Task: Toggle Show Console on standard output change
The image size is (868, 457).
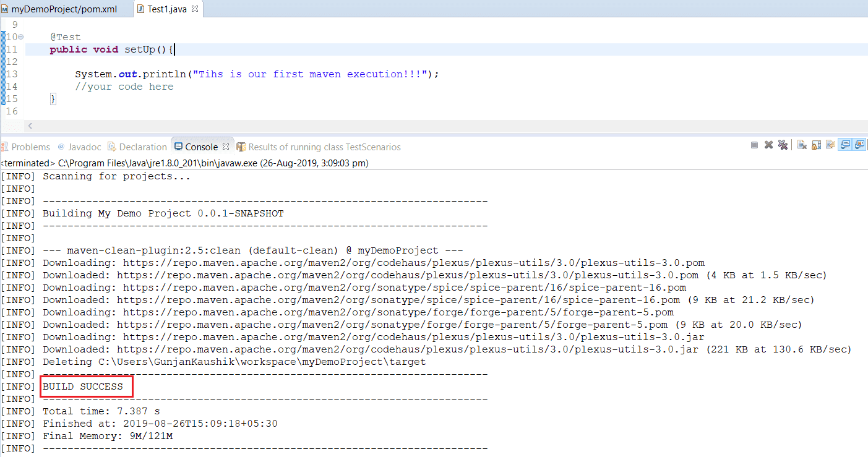Action: point(845,145)
